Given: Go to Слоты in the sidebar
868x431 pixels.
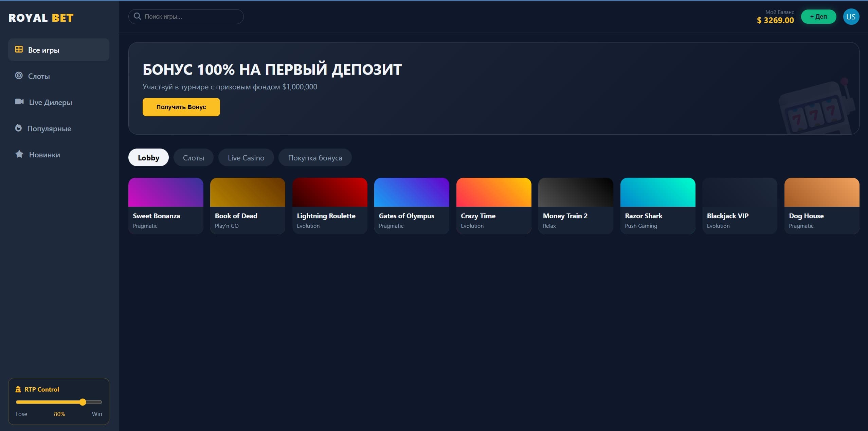Looking at the screenshot, I should click(x=59, y=76).
